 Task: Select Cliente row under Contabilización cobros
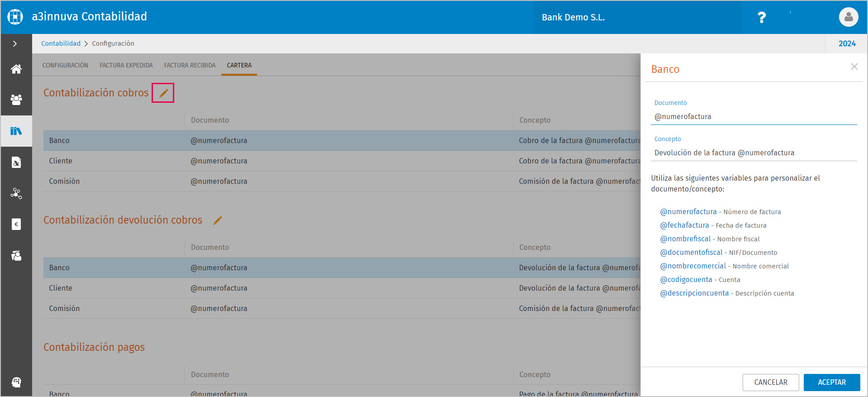click(342, 161)
